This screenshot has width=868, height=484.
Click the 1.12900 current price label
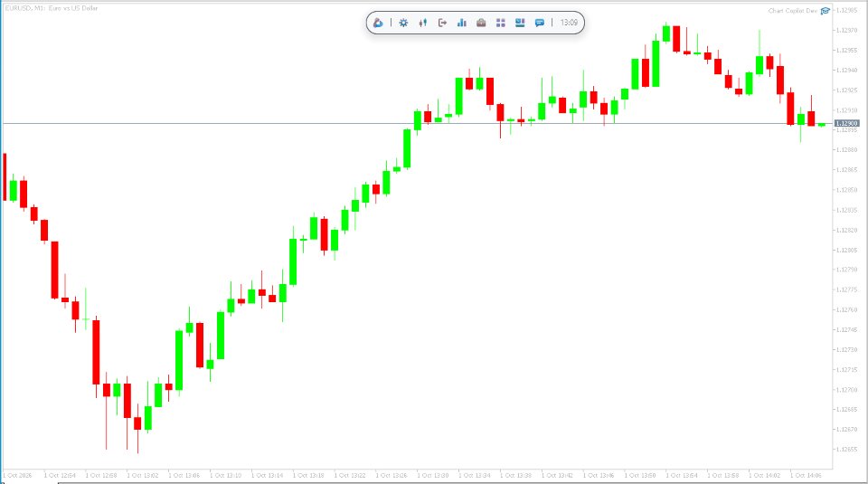coord(846,124)
